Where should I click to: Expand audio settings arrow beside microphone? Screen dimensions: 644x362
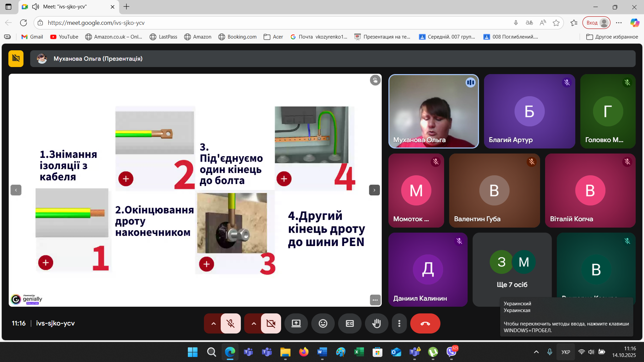point(213,323)
